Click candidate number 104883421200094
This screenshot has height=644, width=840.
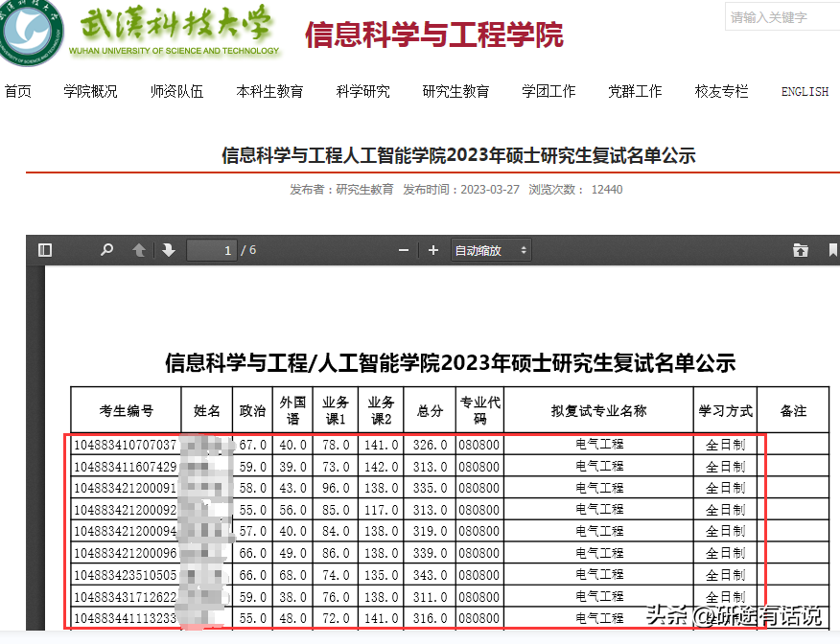click(x=125, y=532)
